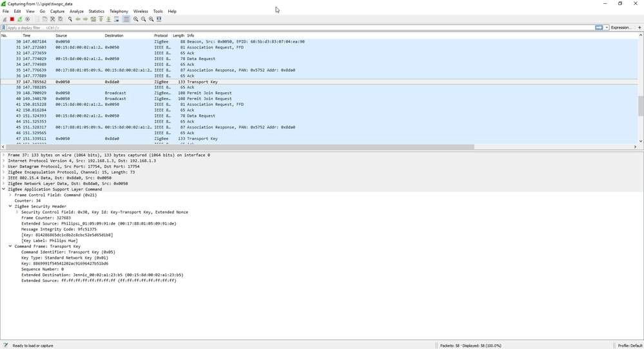This screenshot has width=644, height=349.
Task: Zoom out packet text
Action: 143,19
